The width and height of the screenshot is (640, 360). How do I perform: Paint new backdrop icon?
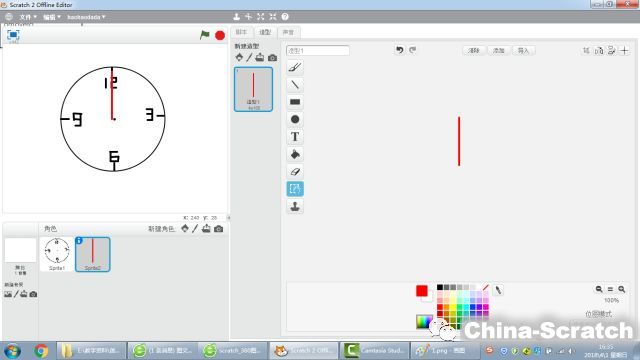[x=16, y=294]
